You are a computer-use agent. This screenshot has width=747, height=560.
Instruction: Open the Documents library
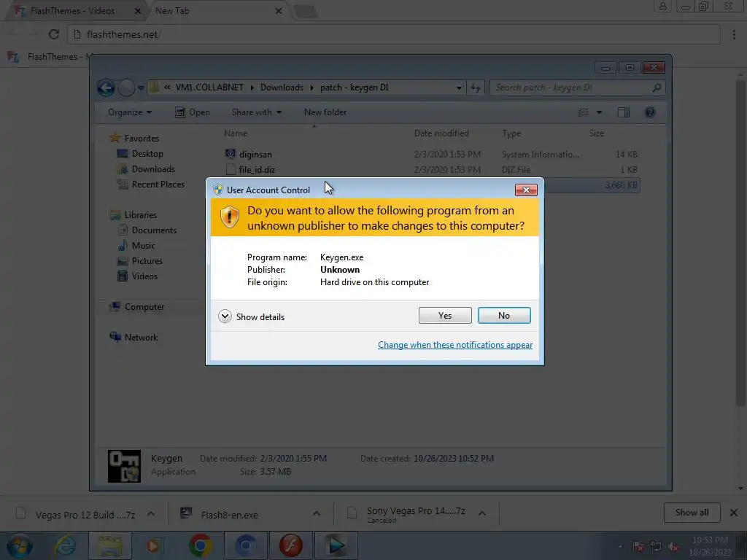pyautogui.click(x=154, y=230)
